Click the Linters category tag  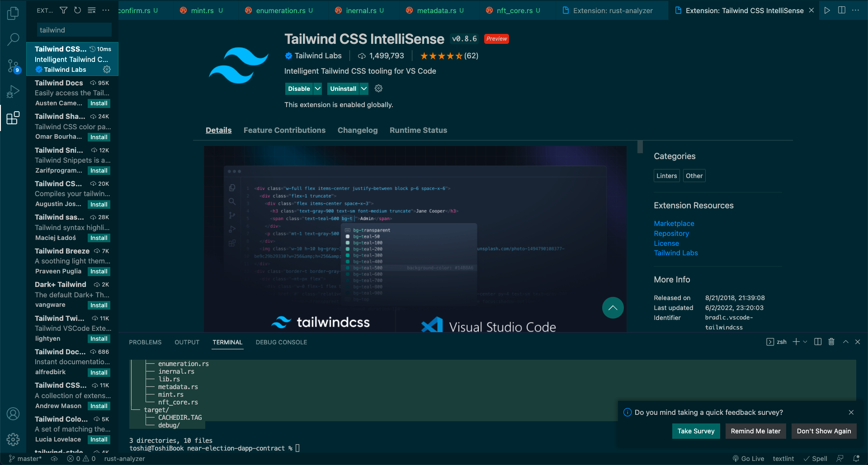coord(666,176)
